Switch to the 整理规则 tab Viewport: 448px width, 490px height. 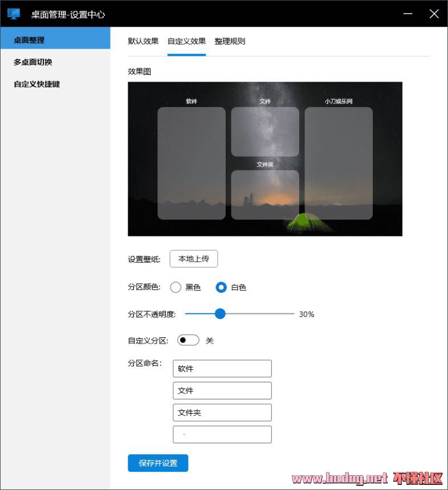coord(230,41)
